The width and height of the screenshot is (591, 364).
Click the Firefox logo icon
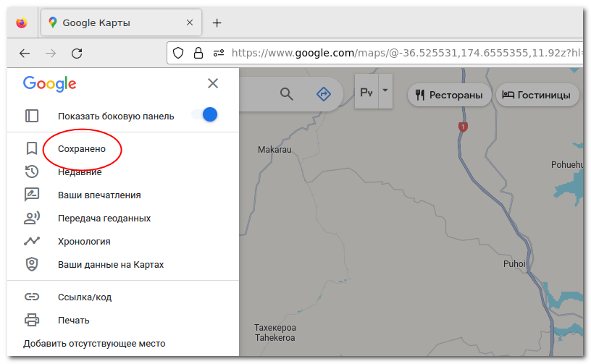(22, 23)
